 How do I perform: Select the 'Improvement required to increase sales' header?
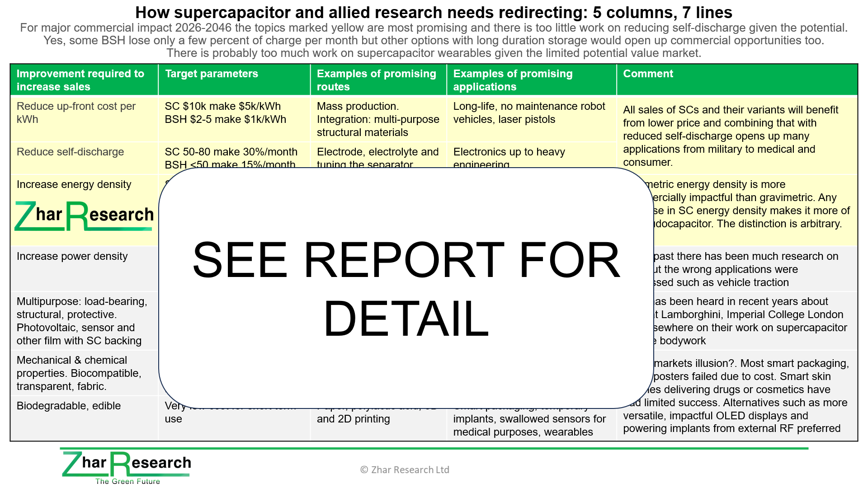[x=80, y=80]
